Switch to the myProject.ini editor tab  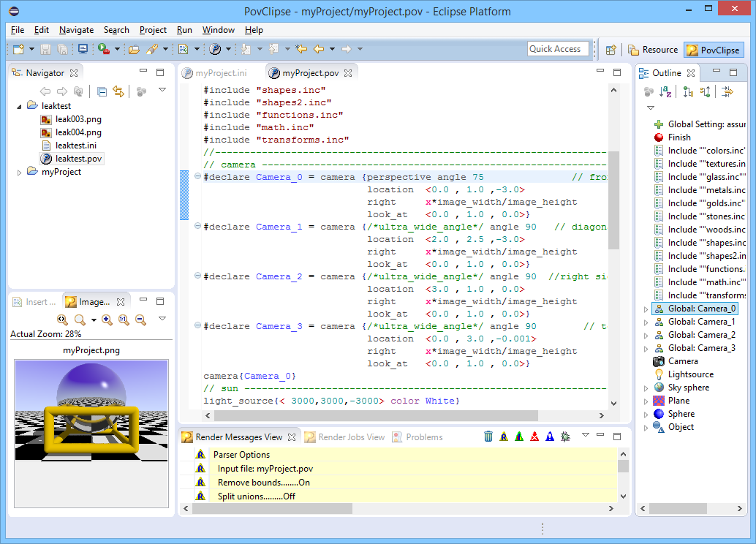tap(215, 73)
